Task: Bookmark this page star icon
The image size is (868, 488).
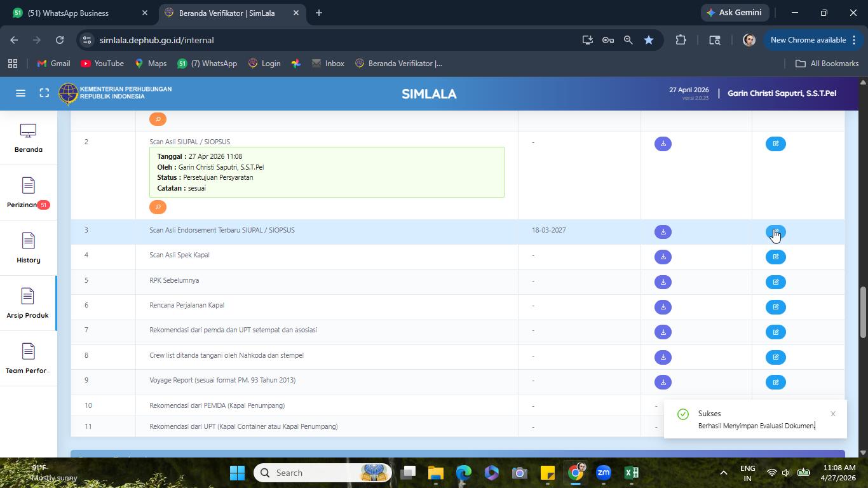Action: tap(648, 40)
